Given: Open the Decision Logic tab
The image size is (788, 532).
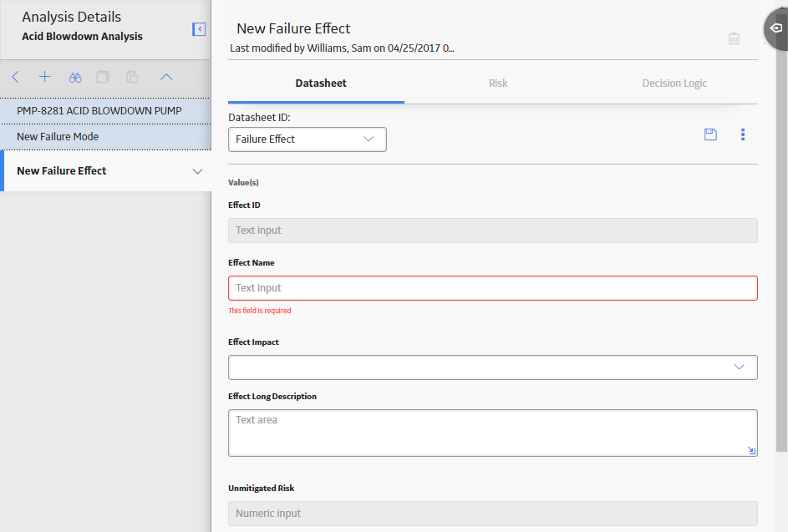Looking at the screenshot, I should tap(674, 84).
